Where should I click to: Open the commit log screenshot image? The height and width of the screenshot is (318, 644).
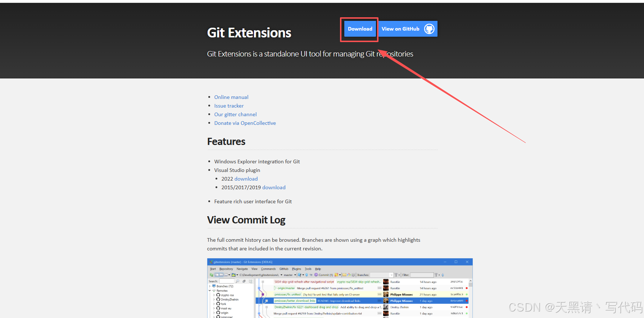point(340,288)
